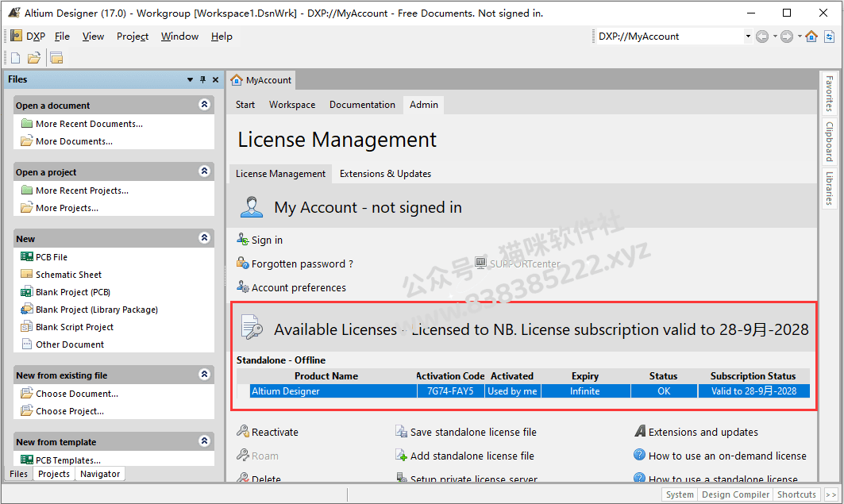Click the Blank Project (PCB) icon
Image resolution: width=844 pixels, height=504 pixels.
pos(26,292)
